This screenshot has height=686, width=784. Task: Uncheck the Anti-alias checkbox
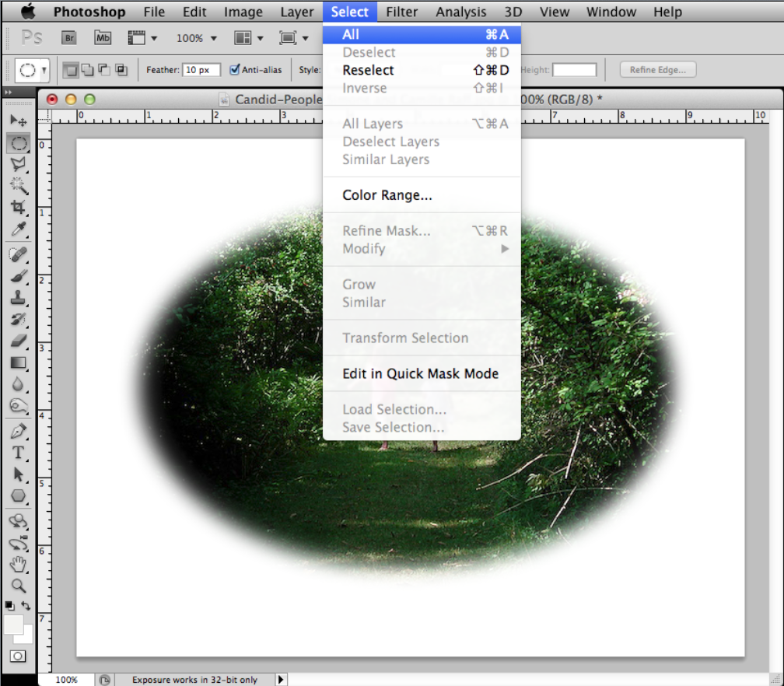pos(235,70)
